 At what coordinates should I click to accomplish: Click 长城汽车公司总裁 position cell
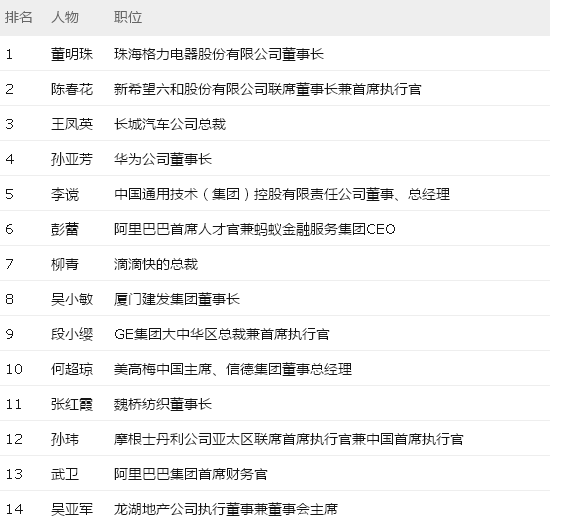pos(170,124)
